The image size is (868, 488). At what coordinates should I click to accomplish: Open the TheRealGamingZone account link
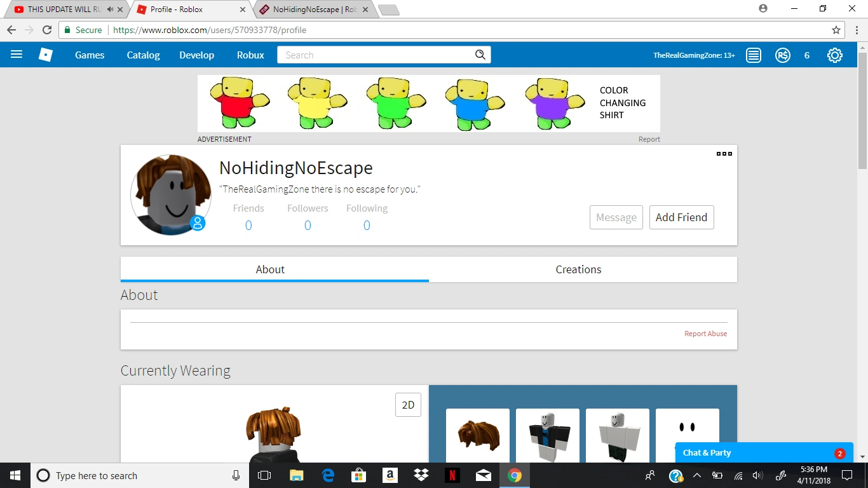coord(694,55)
